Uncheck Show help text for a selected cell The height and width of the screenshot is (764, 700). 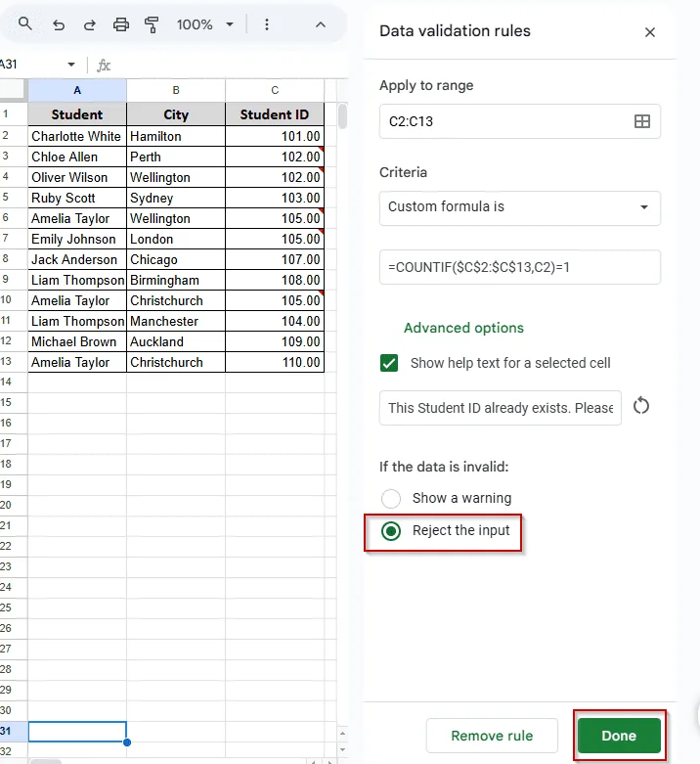pyautogui.click(x=389, y=363)
